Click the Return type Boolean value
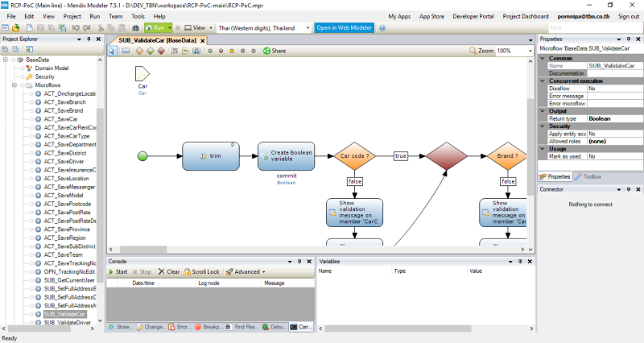 614,118
